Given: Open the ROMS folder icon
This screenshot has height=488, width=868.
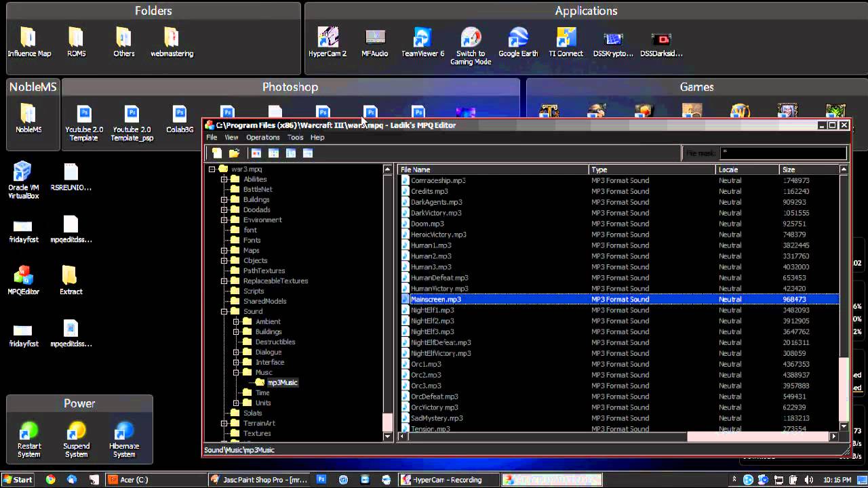Looking at the screenshot, I should [76, 42].
